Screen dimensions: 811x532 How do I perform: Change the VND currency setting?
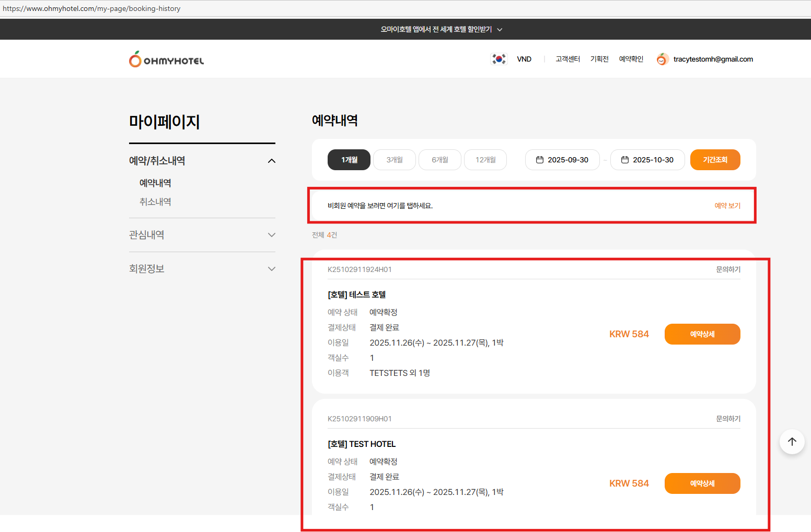524,59
